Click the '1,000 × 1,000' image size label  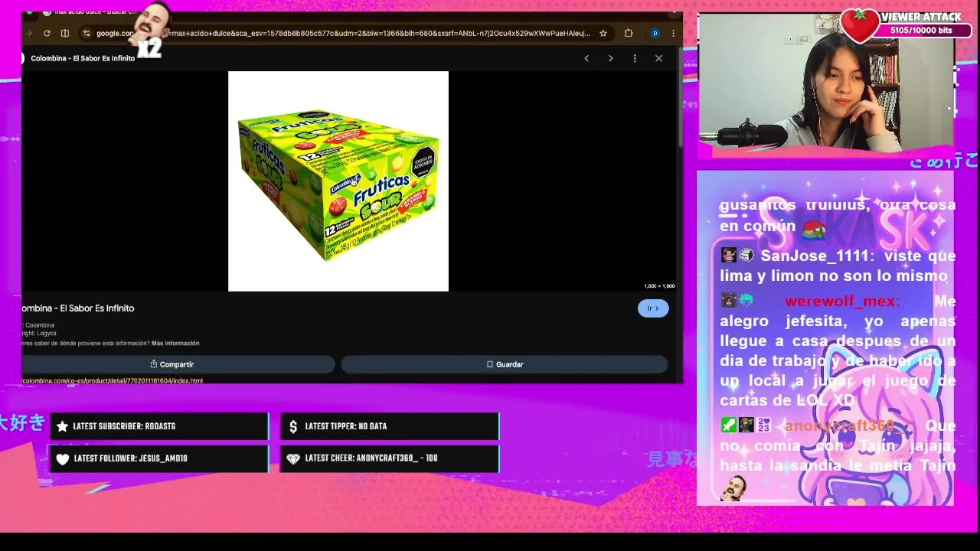pos(659,286)
